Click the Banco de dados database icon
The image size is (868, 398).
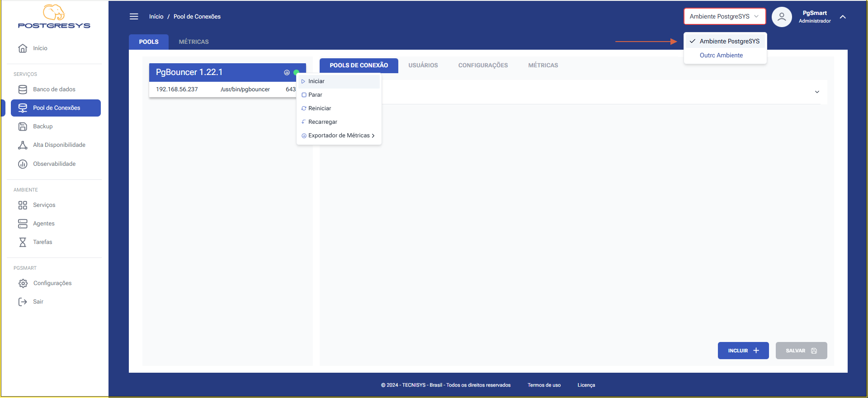pyautogui.click(x=23, y=89)
